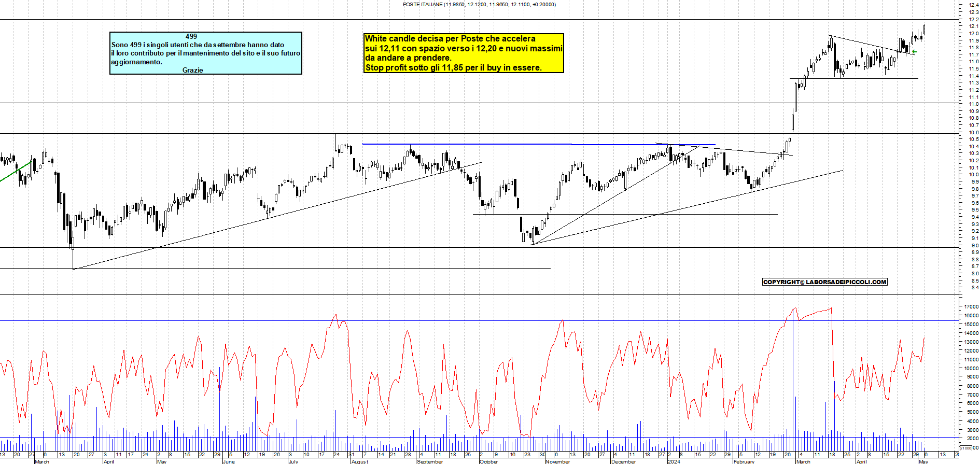Click the 5000 volume axis label
The width and height of the screenshot is (980, 464).
[972, 412]
